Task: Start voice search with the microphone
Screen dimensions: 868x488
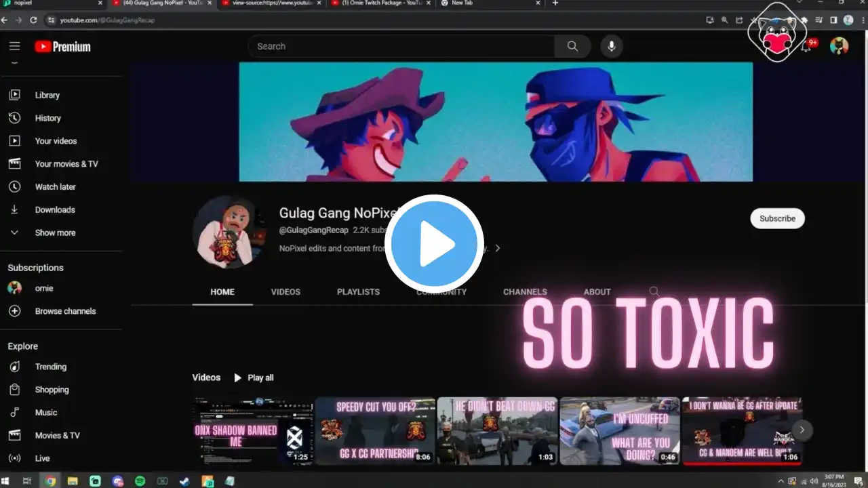Action: tap(612, 46)
